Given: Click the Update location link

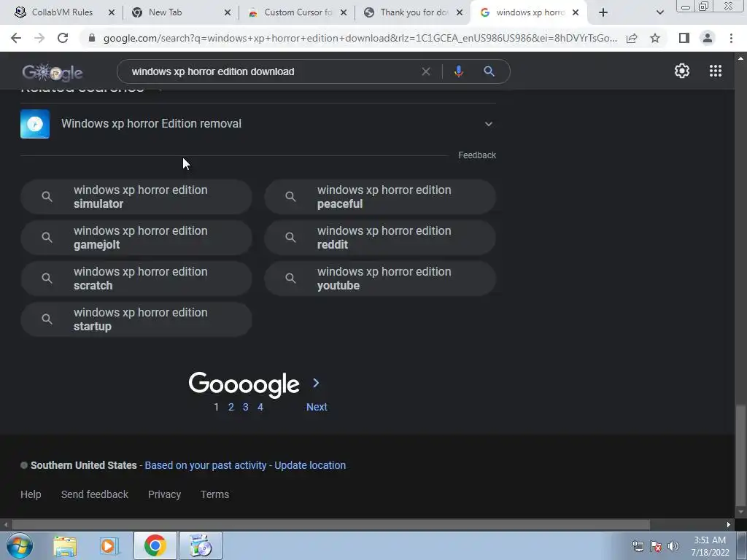Looking at the screenshot, I should coord(310,465).
